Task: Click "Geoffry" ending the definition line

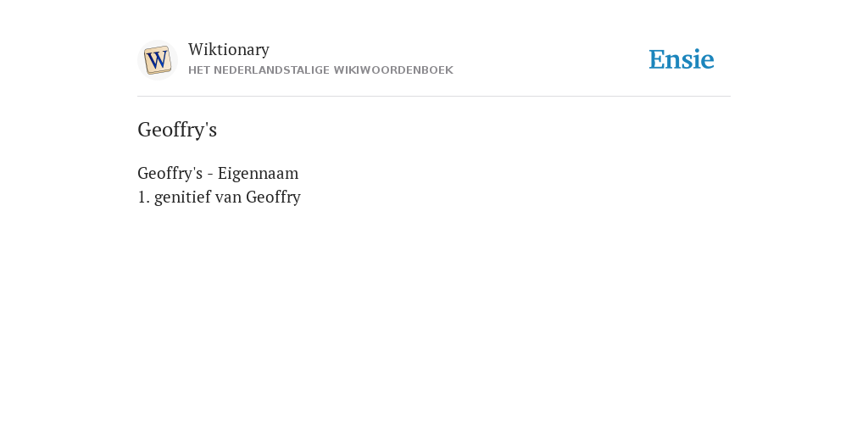Action: (x=274, y=197)
